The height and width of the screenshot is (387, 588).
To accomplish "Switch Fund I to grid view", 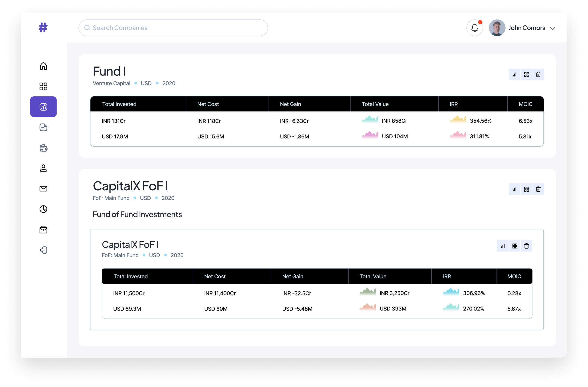I will [526, 75].
